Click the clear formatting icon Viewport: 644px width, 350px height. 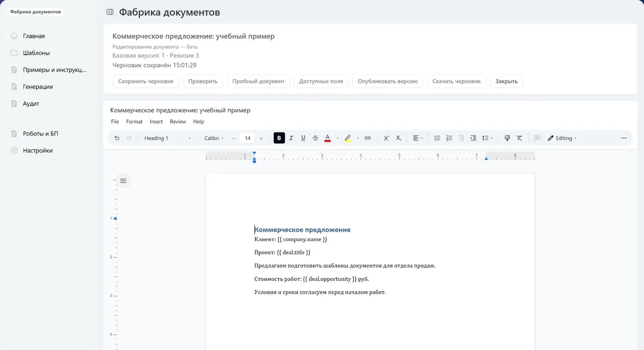pyautogui.click(x=519, y=138)
